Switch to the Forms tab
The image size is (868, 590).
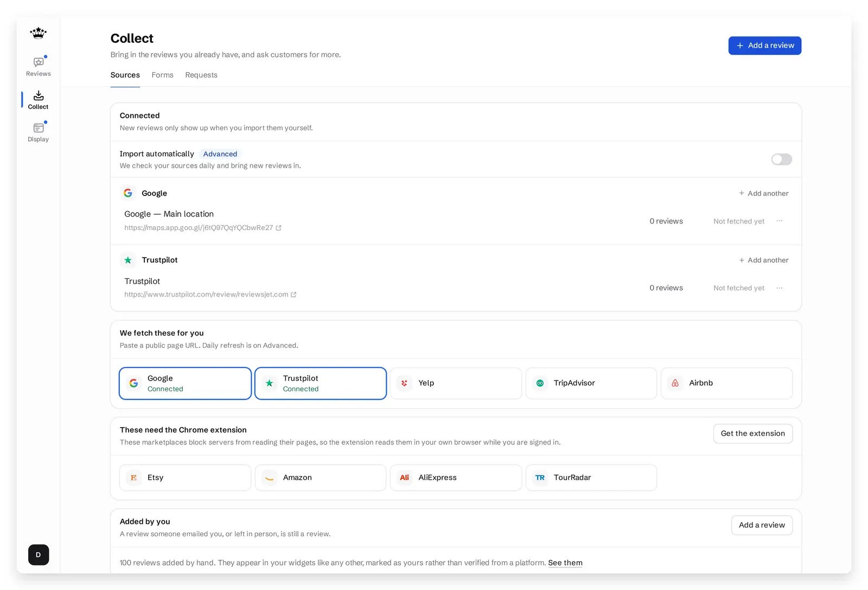pos(163,75)
